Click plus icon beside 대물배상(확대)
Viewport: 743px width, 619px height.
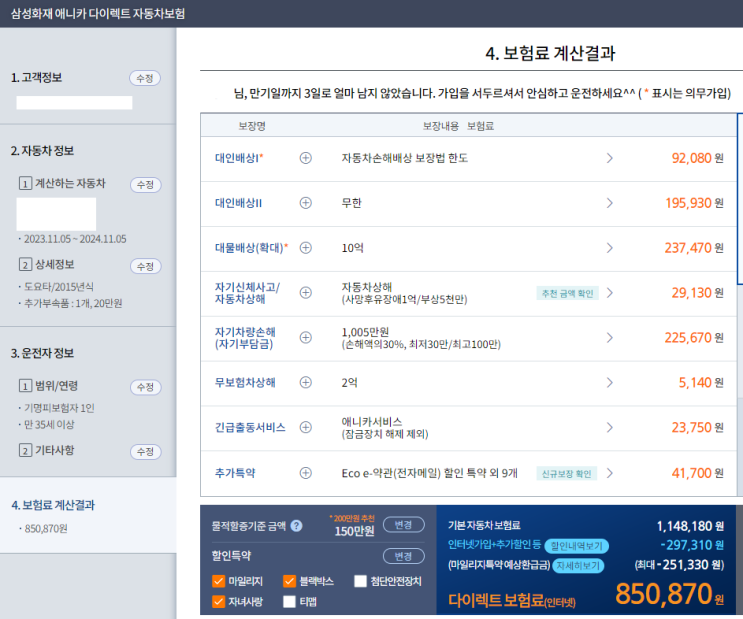[x=306, y=248]
